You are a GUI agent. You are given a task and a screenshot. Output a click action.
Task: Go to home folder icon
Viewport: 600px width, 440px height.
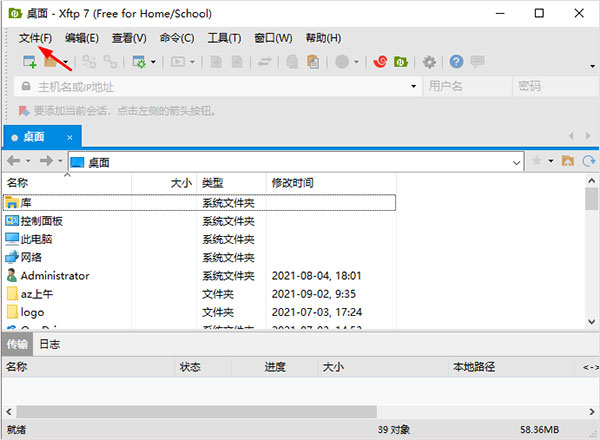click(x=567, y=161)
